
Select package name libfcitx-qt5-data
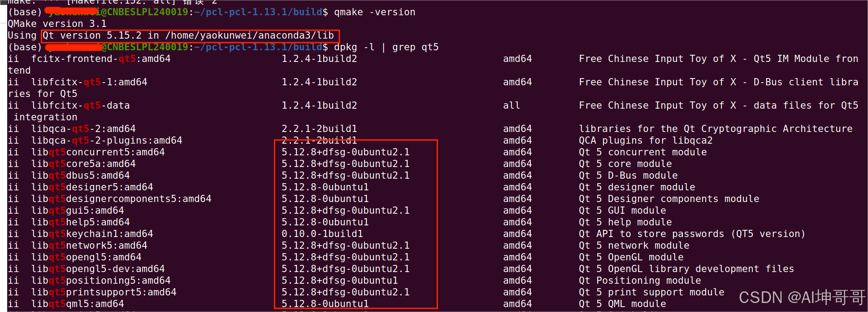pyautogui.click(x=81, y=105)
